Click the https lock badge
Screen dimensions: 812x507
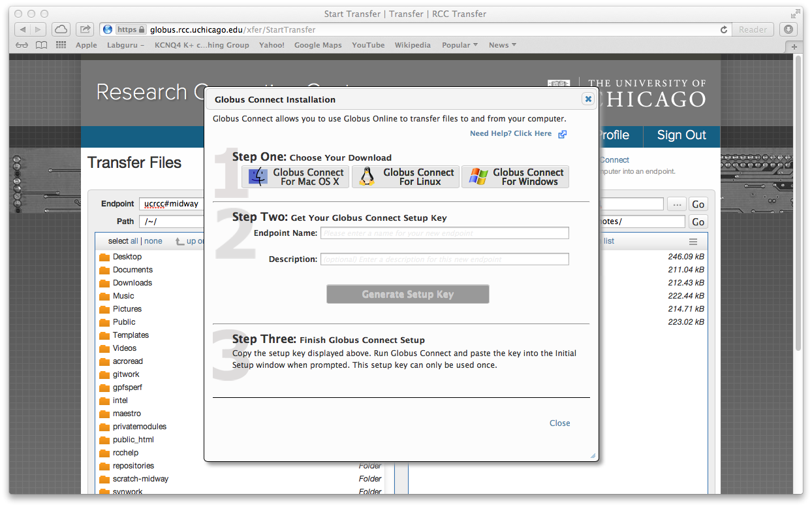click(x=131, y=29)
